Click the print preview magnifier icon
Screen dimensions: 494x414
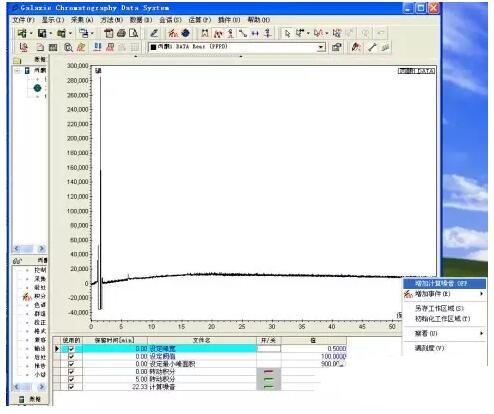click(133, 33)
